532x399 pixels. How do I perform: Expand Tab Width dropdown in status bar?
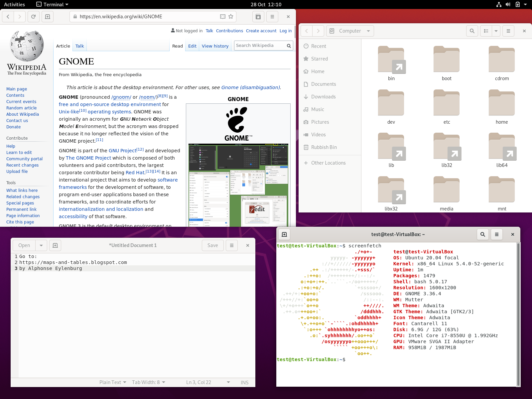[148, 382]
